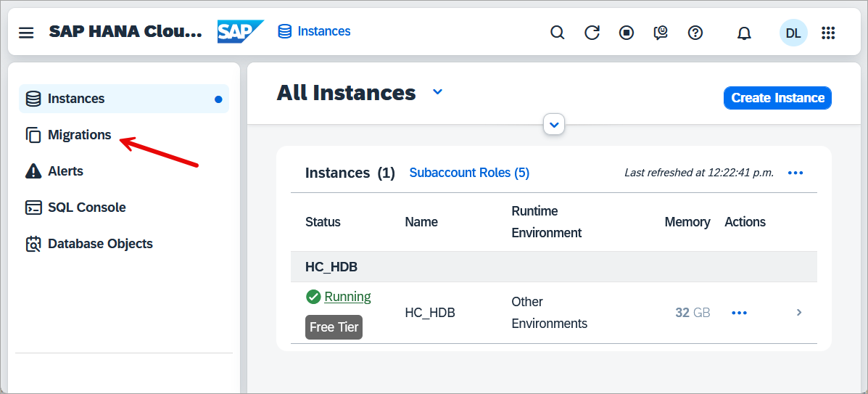The image size is (868, 394).
Task: Click the SAP HANA Cloud product title
Action: [125, 32]
